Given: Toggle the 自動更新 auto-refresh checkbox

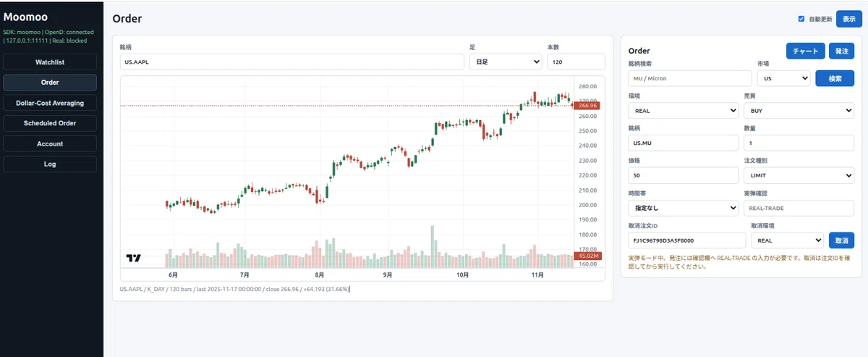Looking at the screenshot, I should pos(801,19).
